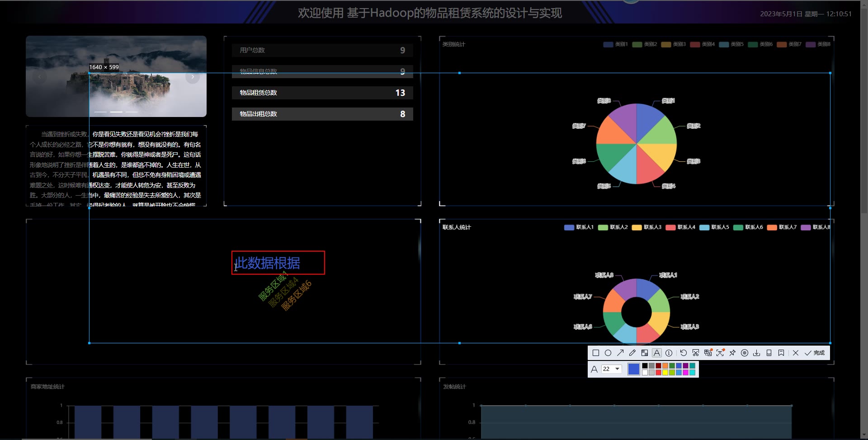
Task: Show next carousel image arrow
Action: 193,77
